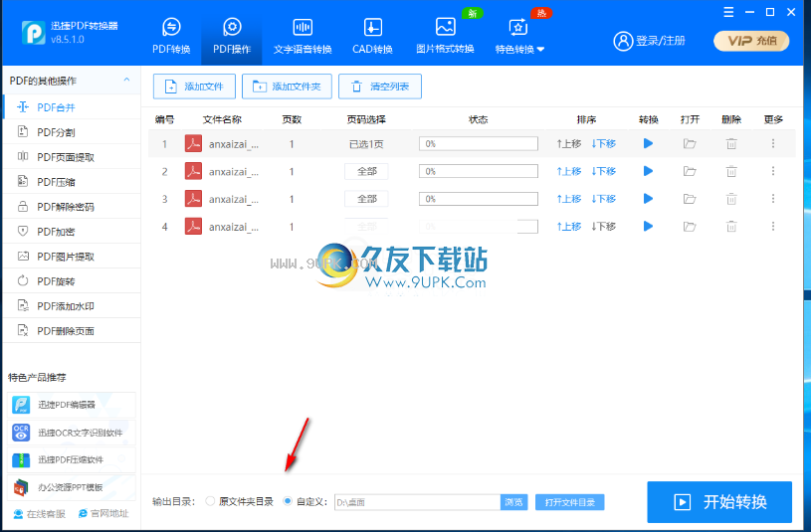Screen dimensions: 811x532
Task: Open 迅捷OCR文字识别软件 recommendation
Action: [72, 433]
